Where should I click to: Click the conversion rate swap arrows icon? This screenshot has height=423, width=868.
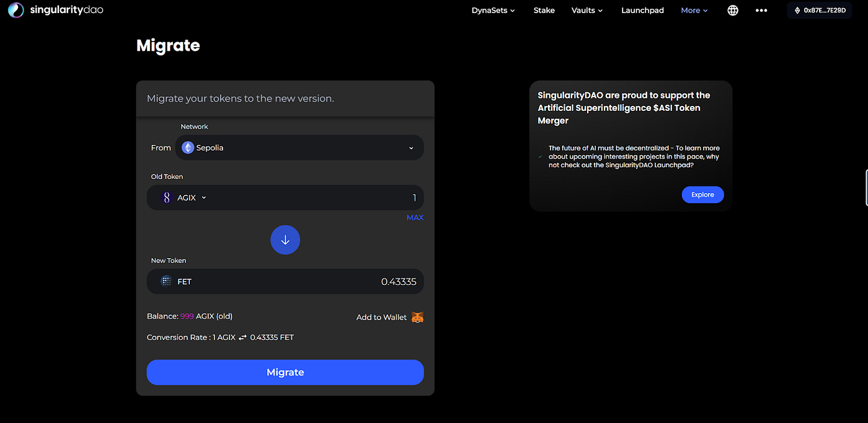tap(242, 338)
